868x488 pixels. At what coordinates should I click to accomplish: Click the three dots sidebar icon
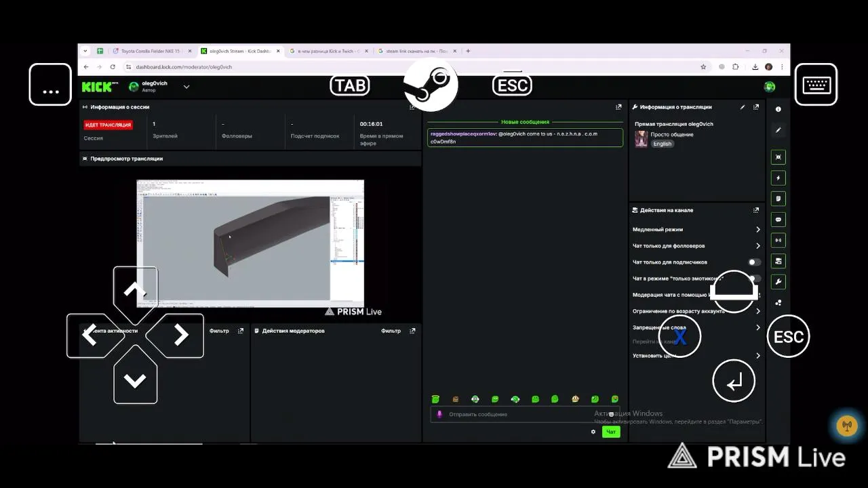pyautogui.click(x=778, y=303)
